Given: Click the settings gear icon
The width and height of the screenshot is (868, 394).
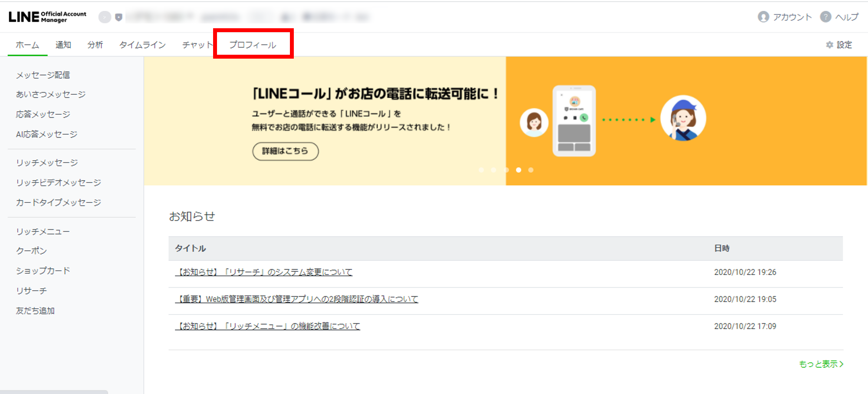Looking at the screenshot, I should 829,45.
